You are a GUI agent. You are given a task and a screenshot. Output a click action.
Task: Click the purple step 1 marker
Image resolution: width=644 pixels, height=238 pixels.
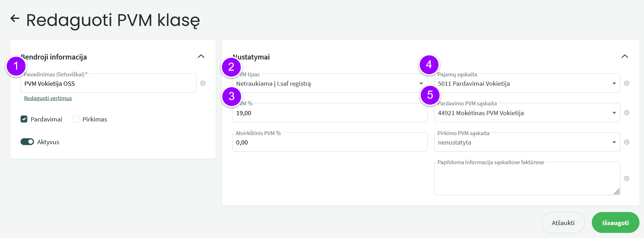(16, 66)
